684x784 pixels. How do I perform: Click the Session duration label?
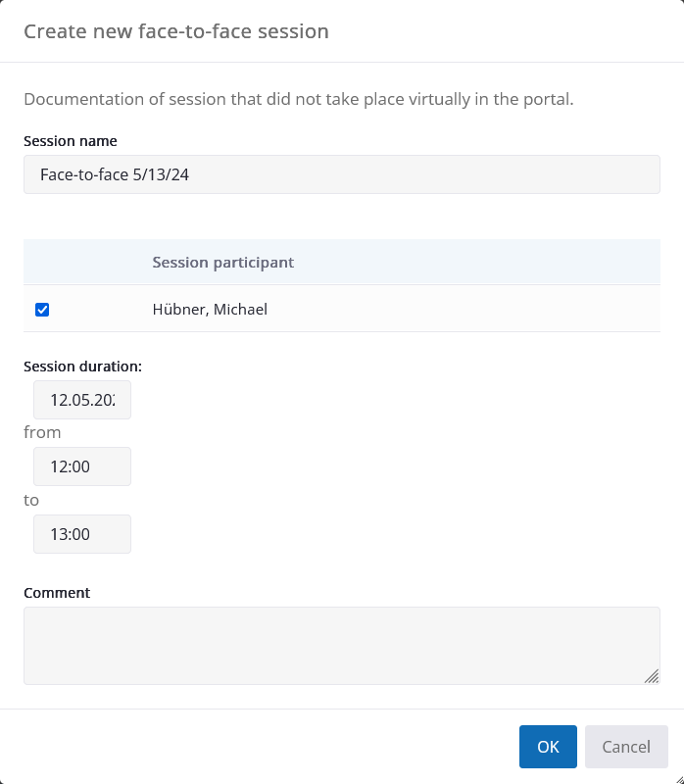tap(82, 367)
